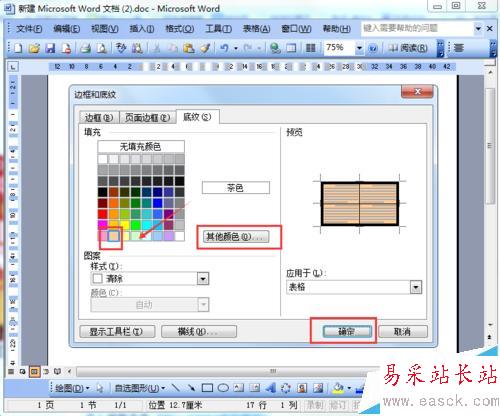Close the 边框和底纹 dialog
The image size is (500, 416).
417,92
